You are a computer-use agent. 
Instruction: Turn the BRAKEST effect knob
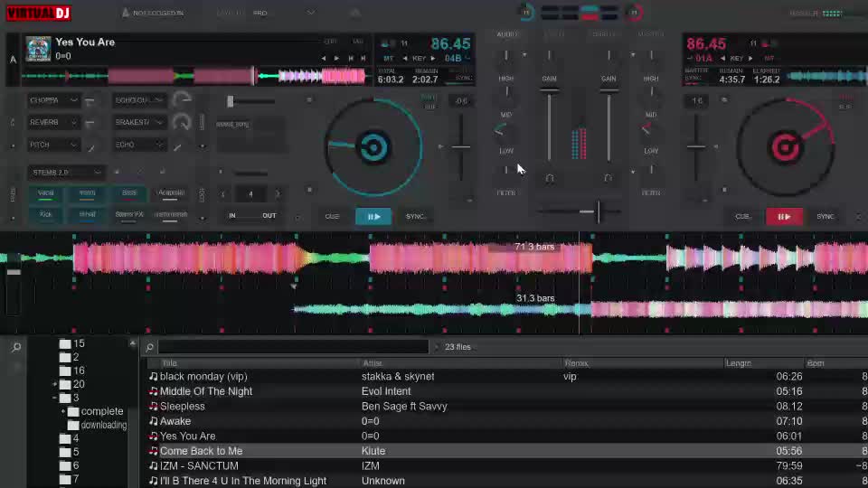tap(182, 122)
